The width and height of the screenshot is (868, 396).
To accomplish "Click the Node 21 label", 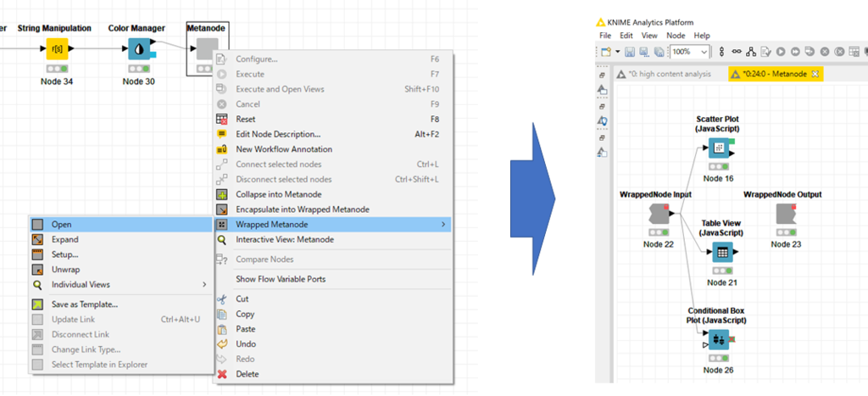I will (722, 282).
